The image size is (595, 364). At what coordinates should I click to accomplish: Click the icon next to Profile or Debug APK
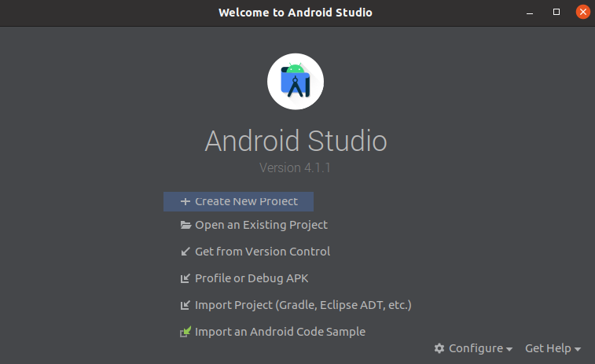(185, 278)
